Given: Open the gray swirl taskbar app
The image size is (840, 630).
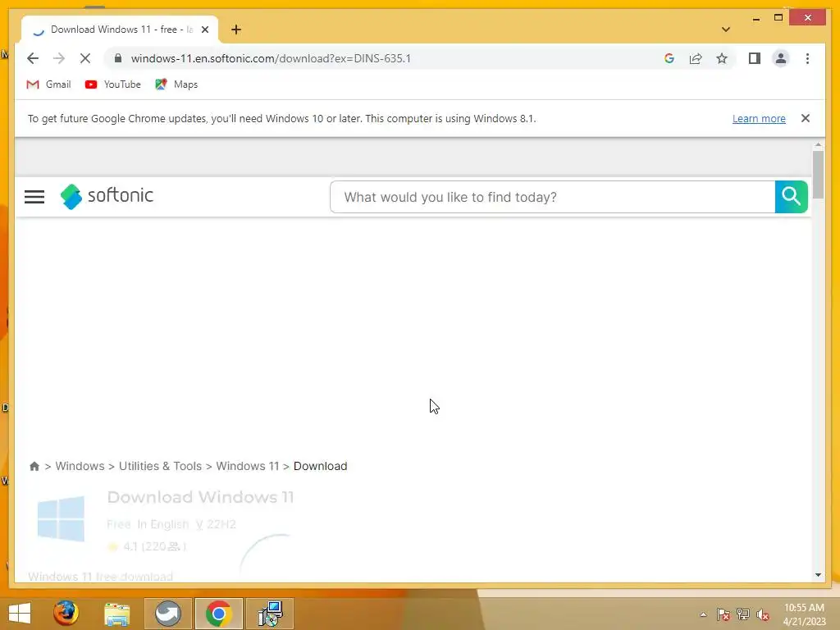Looking at the screenshot, I should click(x=167, y=614).
